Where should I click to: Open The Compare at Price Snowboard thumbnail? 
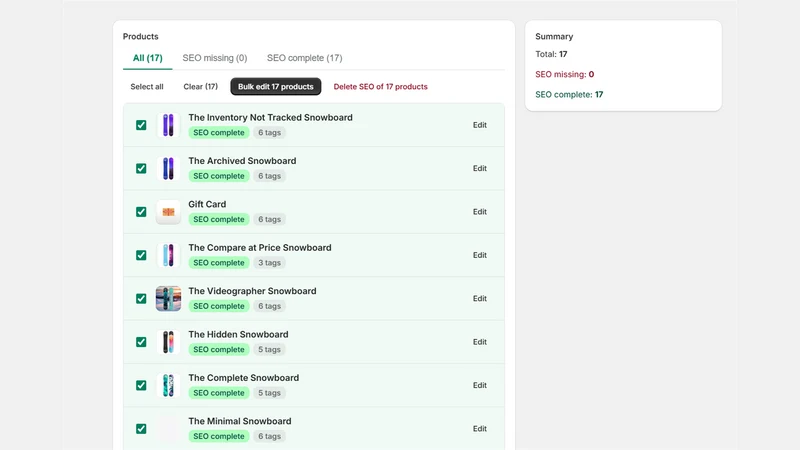pos(168,255)
